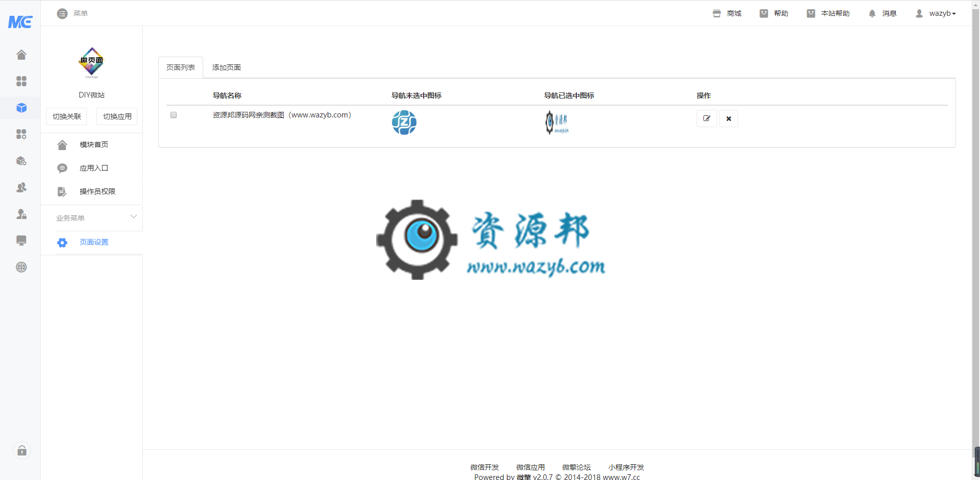Open 应用入口 in module menu
The image size is (980, 480).
tap(91, 169)
